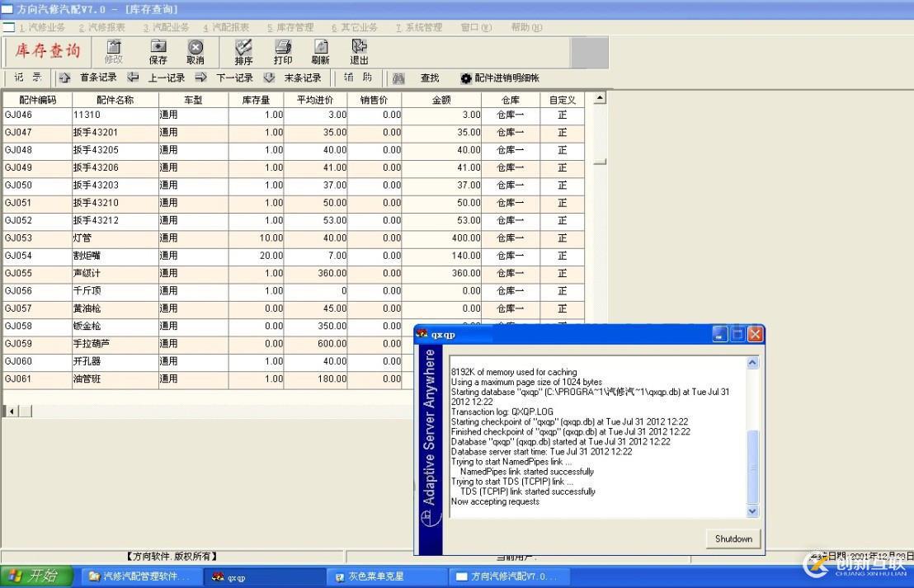Click the 刷新 (Refresh) toolbar icon
The image size is (914, 588).
pyautogui.click(x=320, y=52)
